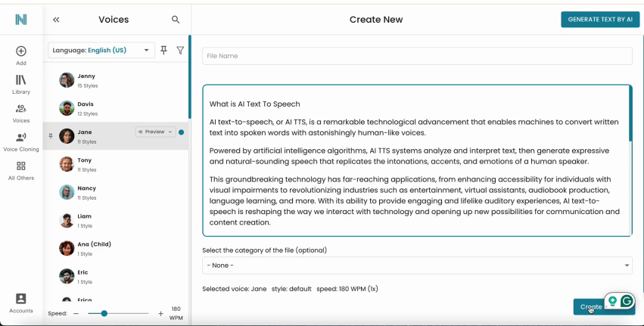The image size is (644, 326).
Task: Click "Select the category of the file" label
Action: (264, 250)
